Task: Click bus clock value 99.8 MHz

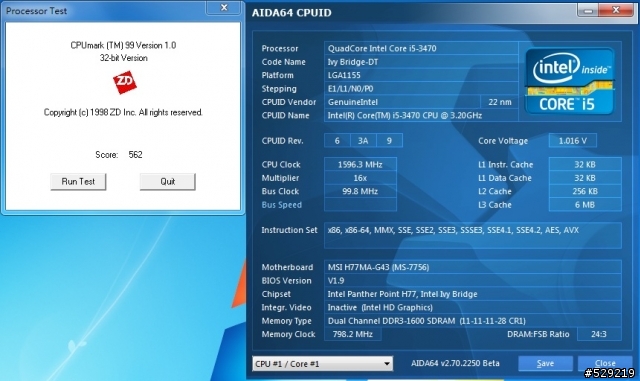Action: (360, 192)
